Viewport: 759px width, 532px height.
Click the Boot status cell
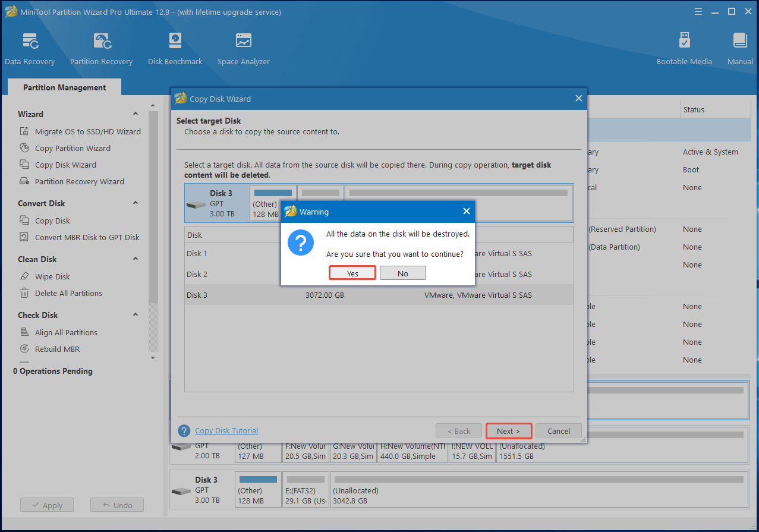(x=691, y=169)
